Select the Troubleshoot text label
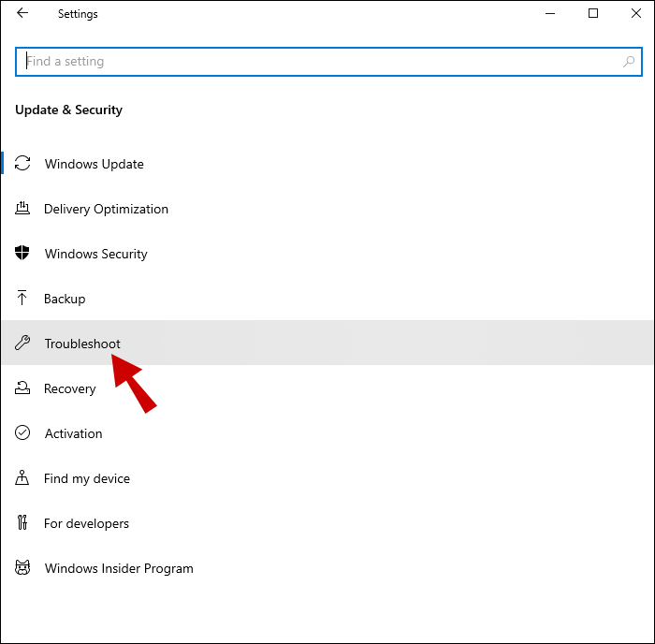Image resolution: width=655 pixels, height=644 pixels. coord(82,344)
